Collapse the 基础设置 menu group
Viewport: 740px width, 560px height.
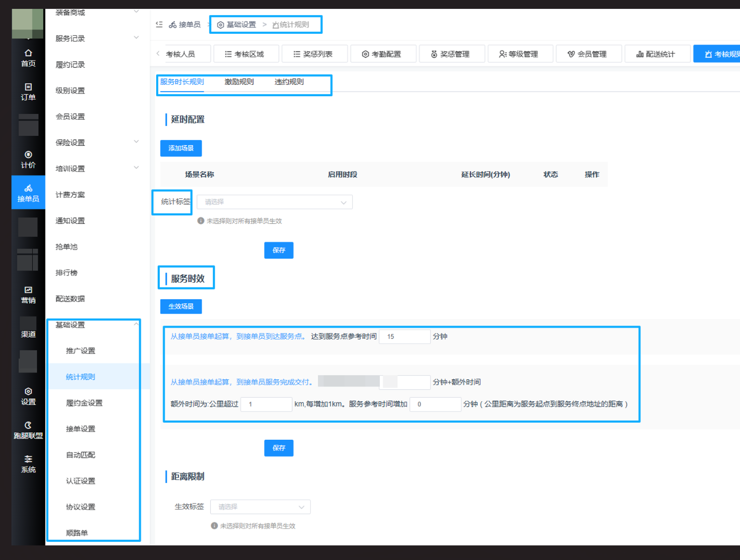[x=136, y=324]
